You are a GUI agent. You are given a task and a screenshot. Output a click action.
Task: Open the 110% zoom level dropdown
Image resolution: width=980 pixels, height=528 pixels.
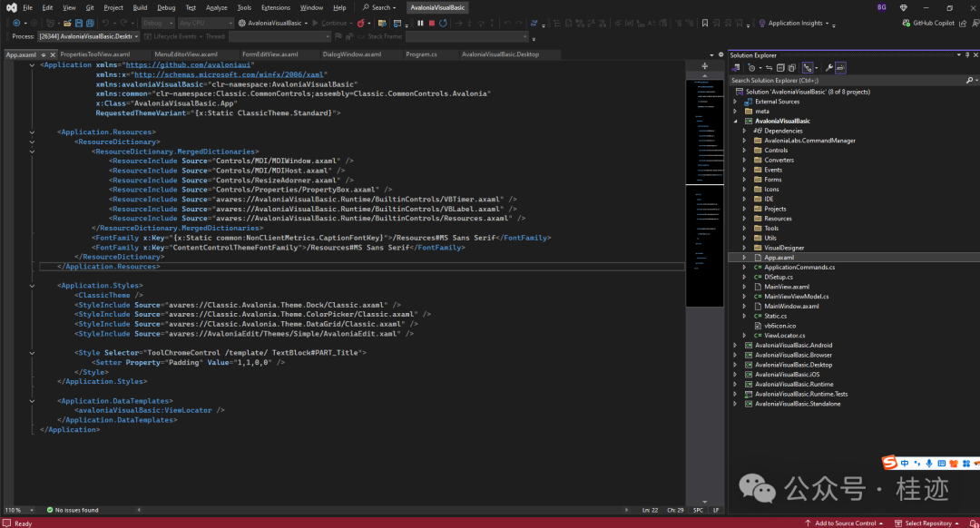pyautogui.click(x=19, y=510)
